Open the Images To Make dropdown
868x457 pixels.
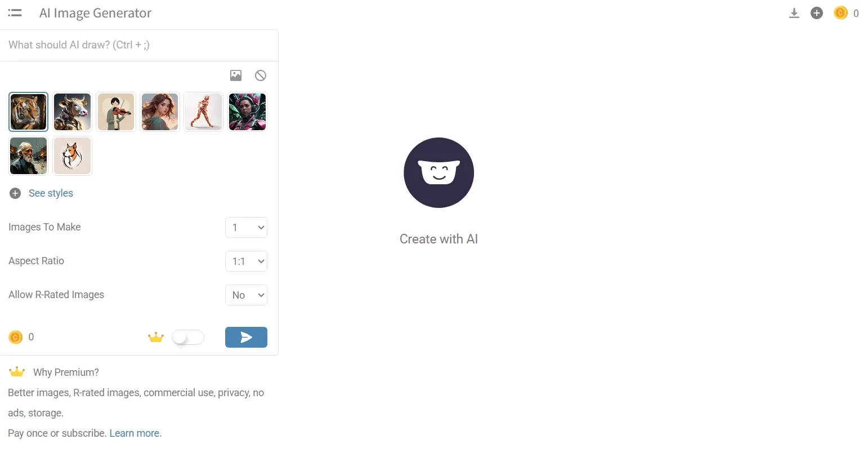click(246, 228)
